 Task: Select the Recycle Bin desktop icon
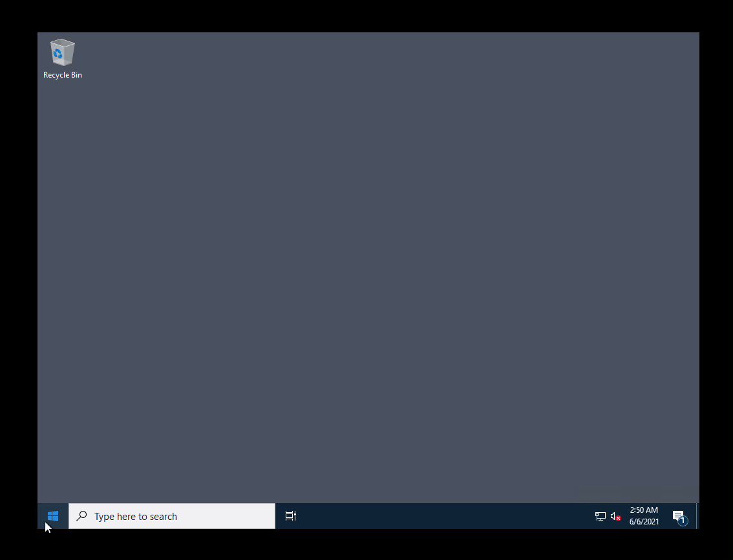point(62,59)
